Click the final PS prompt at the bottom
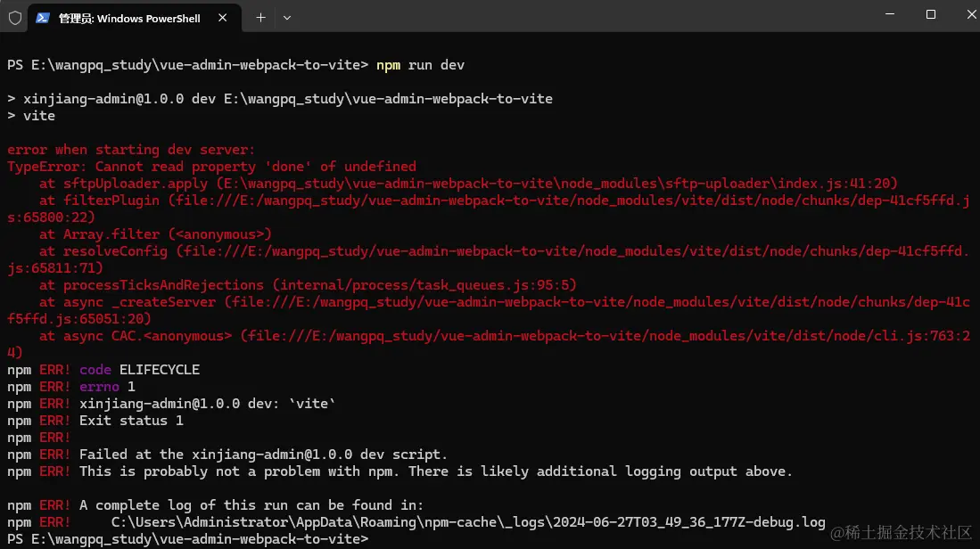Screen dimensions: 980x549 (188, 539)
